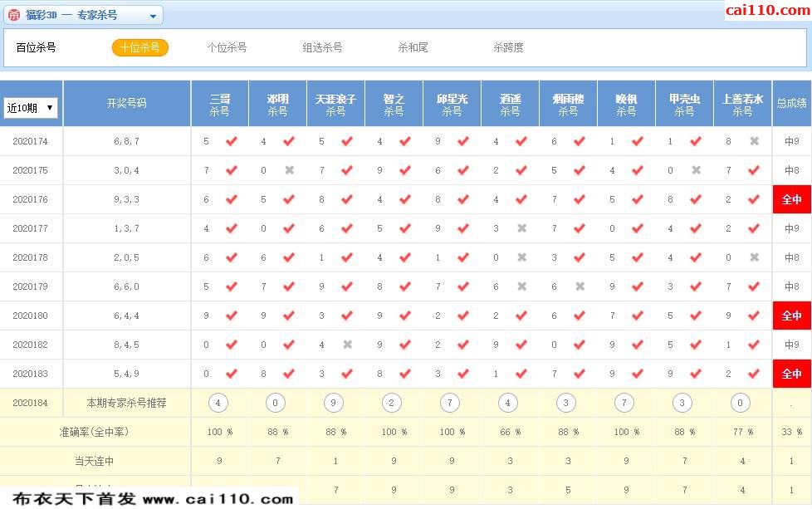Click the red 全中 badge in row 2020176
Image resolution: width=812 pixels, height=509 pixels.
pyautogui.click(x=792, y=199)
